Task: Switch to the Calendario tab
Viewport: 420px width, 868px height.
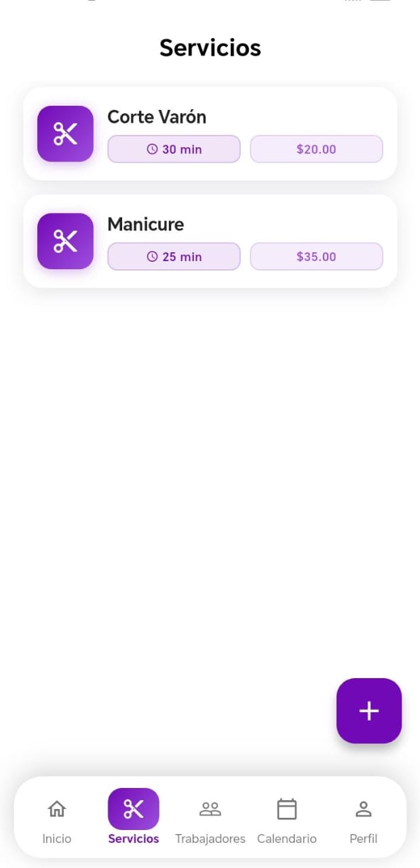Action: [x=286, y=818]
